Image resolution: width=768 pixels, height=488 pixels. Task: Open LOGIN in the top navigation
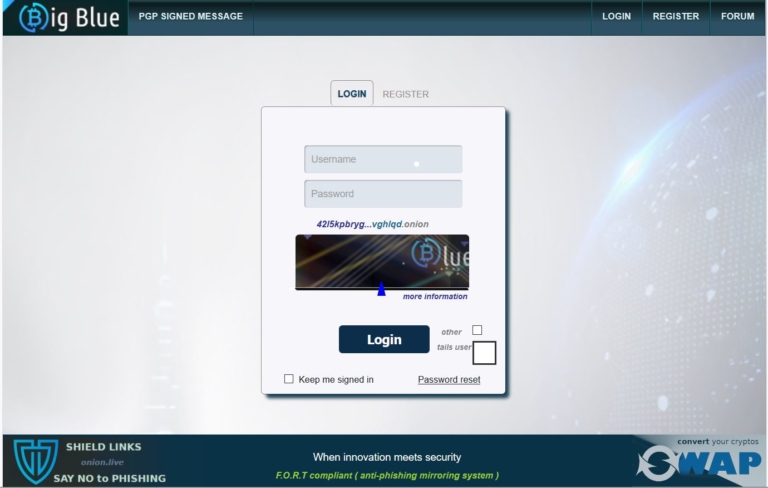click(x=616, y=16)
